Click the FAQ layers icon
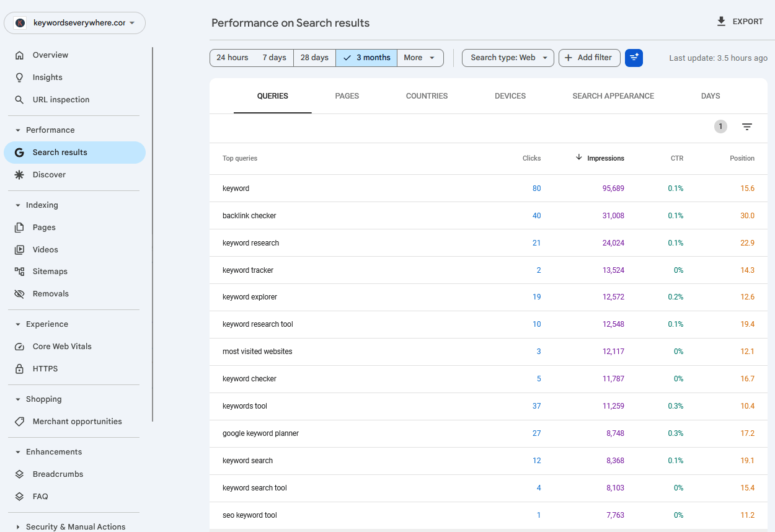775x532 pixels. click(19, 497)
